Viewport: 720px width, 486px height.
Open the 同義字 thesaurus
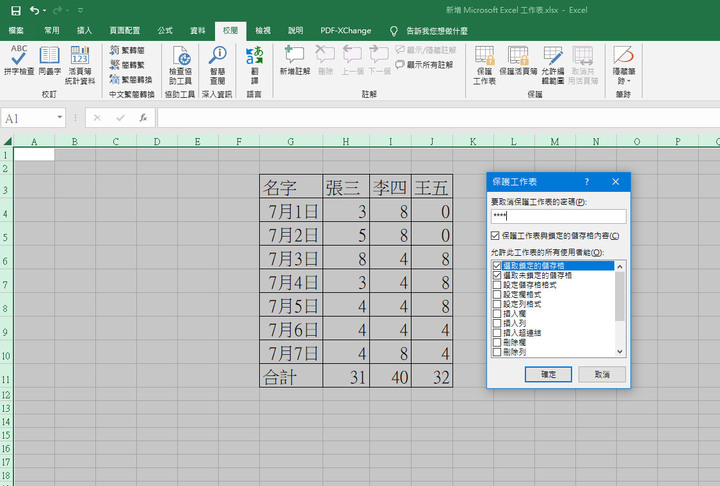coord(50,60)
